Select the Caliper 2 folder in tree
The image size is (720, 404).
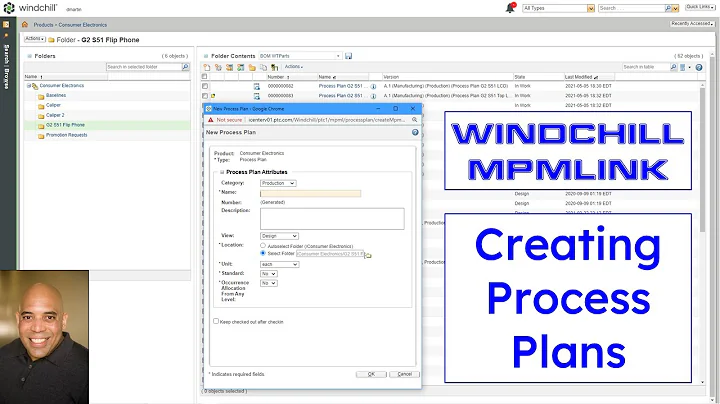(55, 115)
